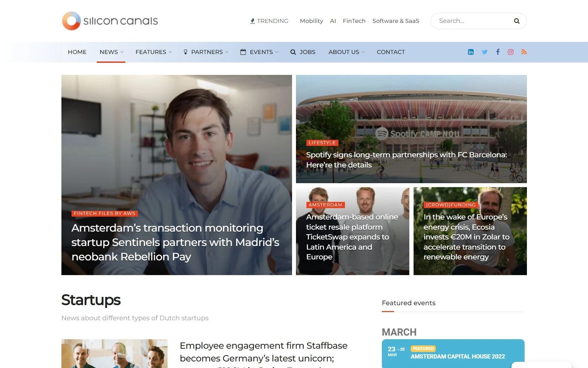Open the Contact menu item
The width and height of the screenshot is (588, 368).
391,52
